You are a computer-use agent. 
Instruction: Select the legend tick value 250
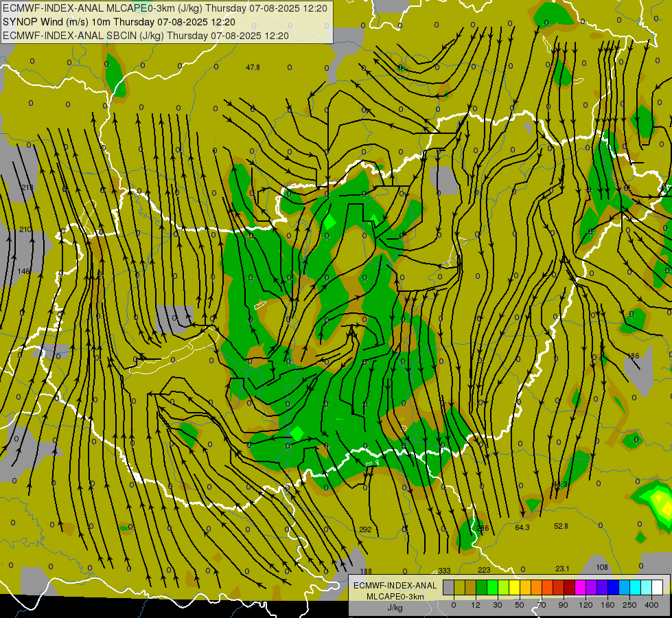pyautogui.click(x=629, y=605)
